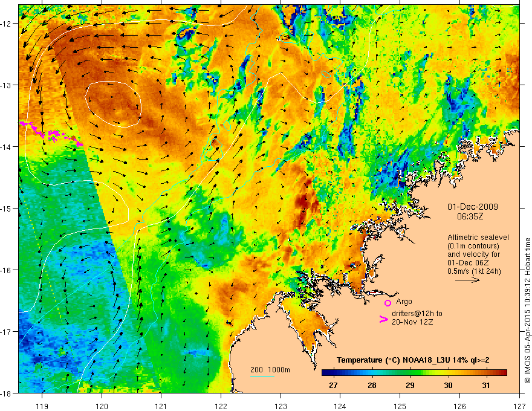This screenshot has height=411, width=532.
Task: Click the '0.5m/s (1kt 24h)' label
Action: [x=474, y=271]
